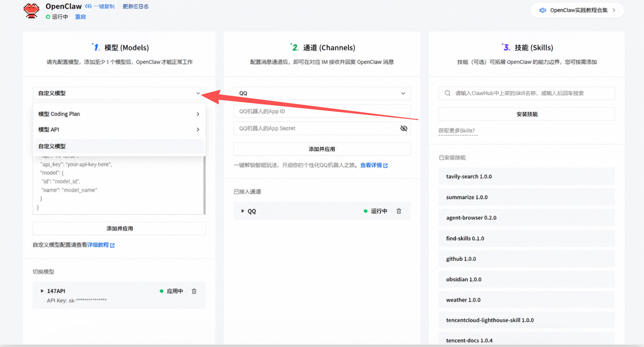The image size is (644, 347).
Task: Select tavily-search 1.0.0 skill
Action: [527, 176]
